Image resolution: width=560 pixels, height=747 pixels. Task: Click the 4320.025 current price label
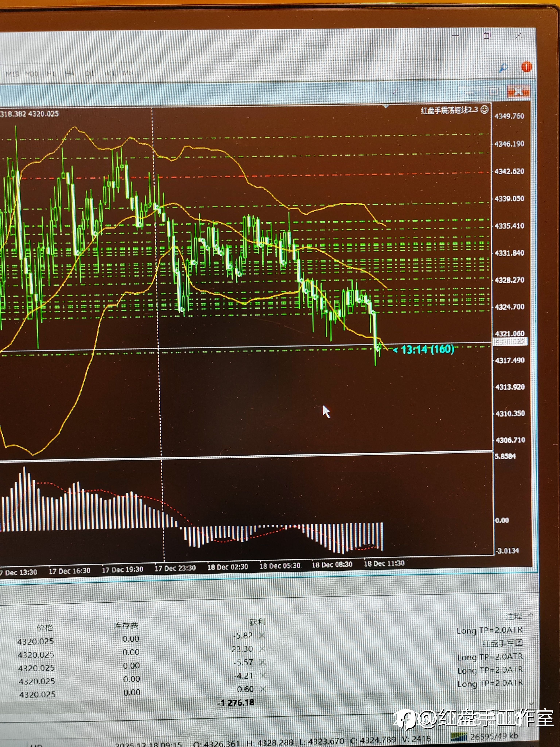[x=510, y=342]
